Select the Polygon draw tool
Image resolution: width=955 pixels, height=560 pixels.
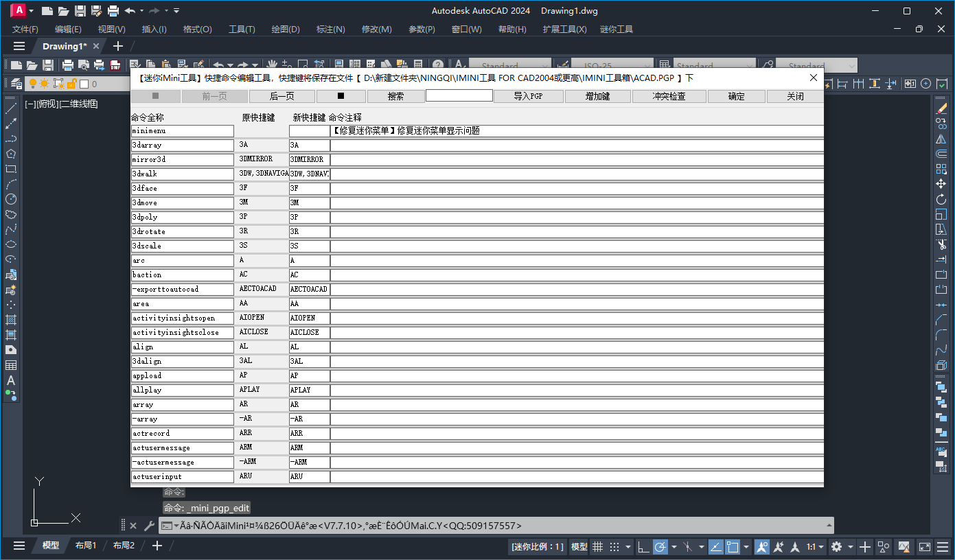10,154
